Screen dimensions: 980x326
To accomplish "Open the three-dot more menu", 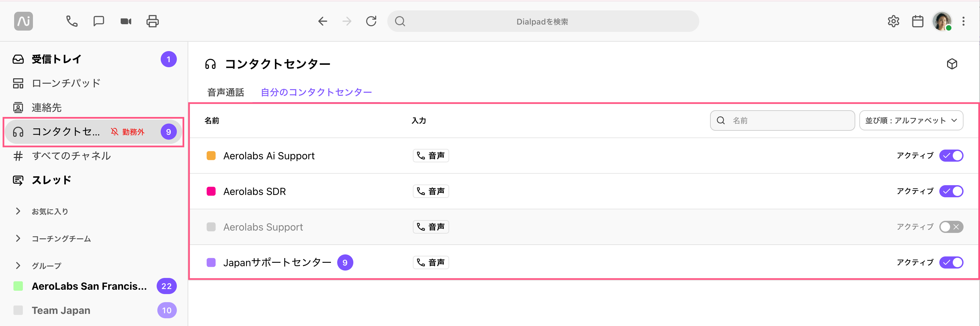I will (x=963, y=21).
